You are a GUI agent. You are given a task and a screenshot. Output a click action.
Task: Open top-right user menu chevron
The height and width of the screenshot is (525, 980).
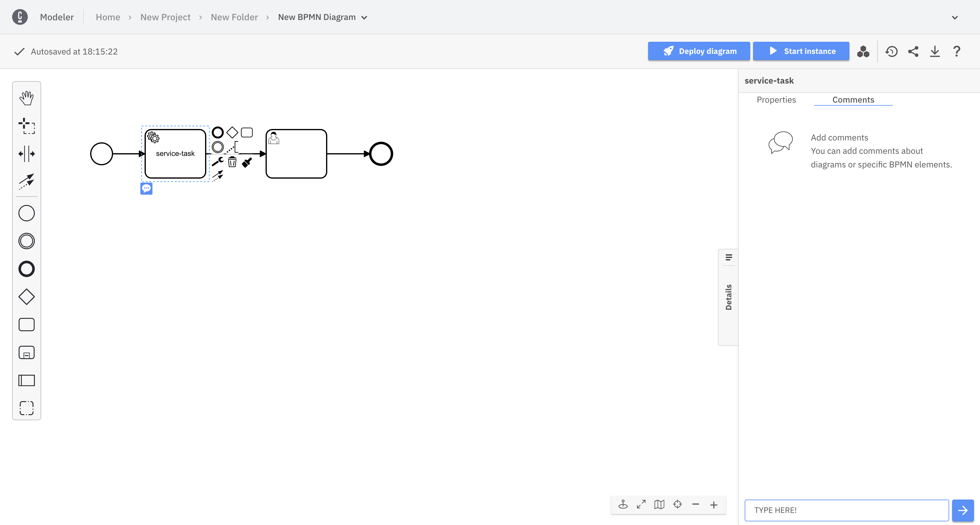point(955,18)
